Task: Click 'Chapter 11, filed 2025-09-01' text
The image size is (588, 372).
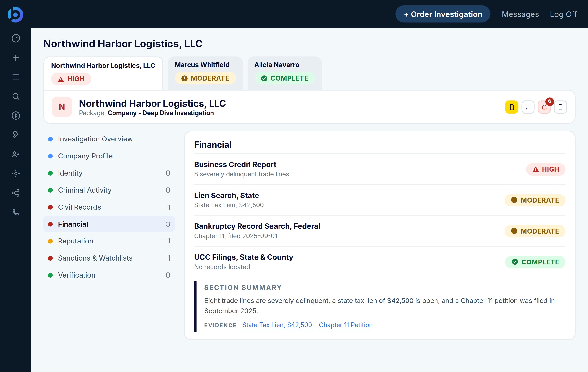Action: [236, 236]
